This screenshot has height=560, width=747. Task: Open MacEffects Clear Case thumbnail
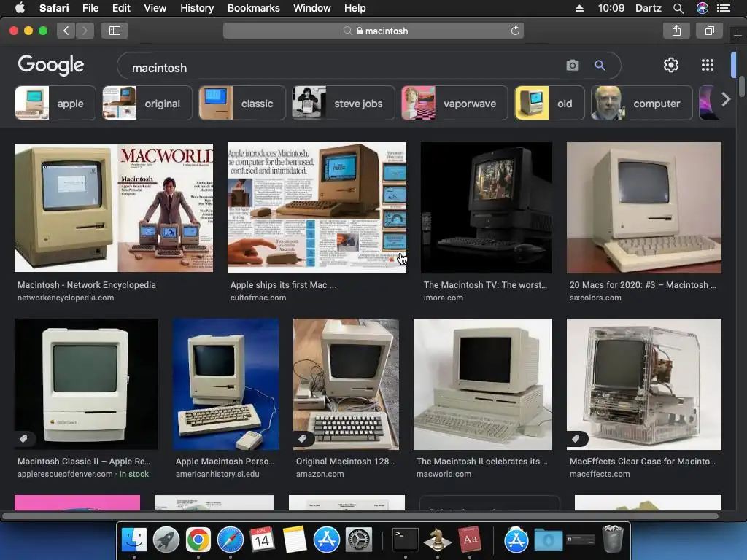(x=644, y=384)
